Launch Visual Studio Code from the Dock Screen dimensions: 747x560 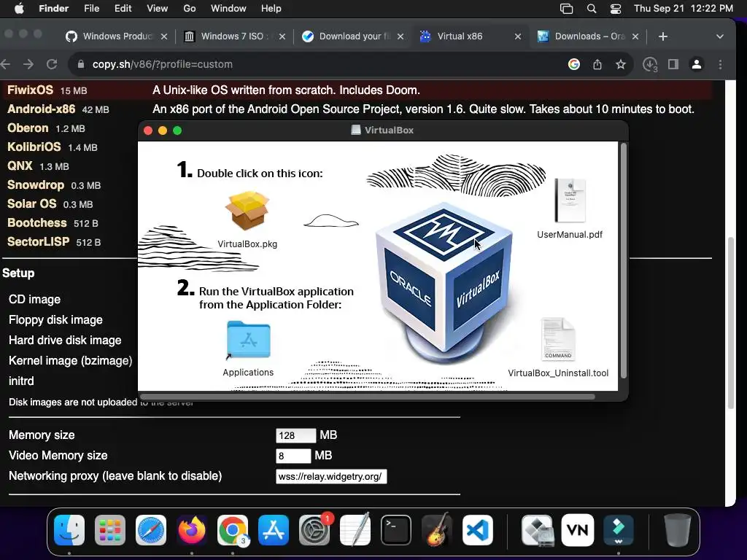pyautogui.click(x=477, y=530)
